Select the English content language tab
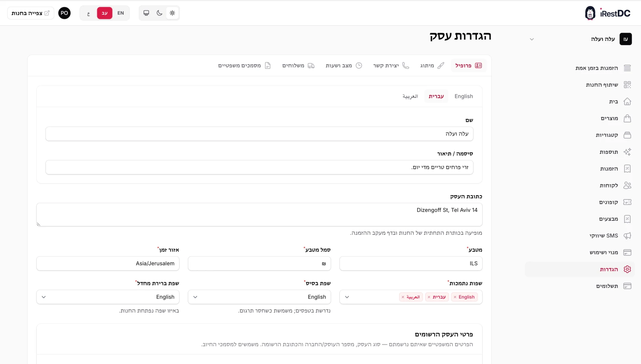Screen dimensions: 641x364 tap(464, 96)
